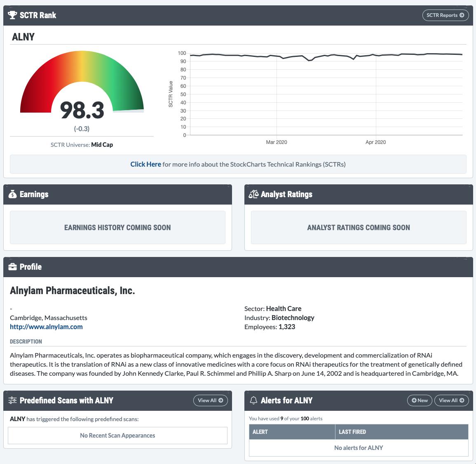The height and width of the screenshot is (464, 476).
Task: Click the DESCRIPTION section label
Action: click(26, 342)
